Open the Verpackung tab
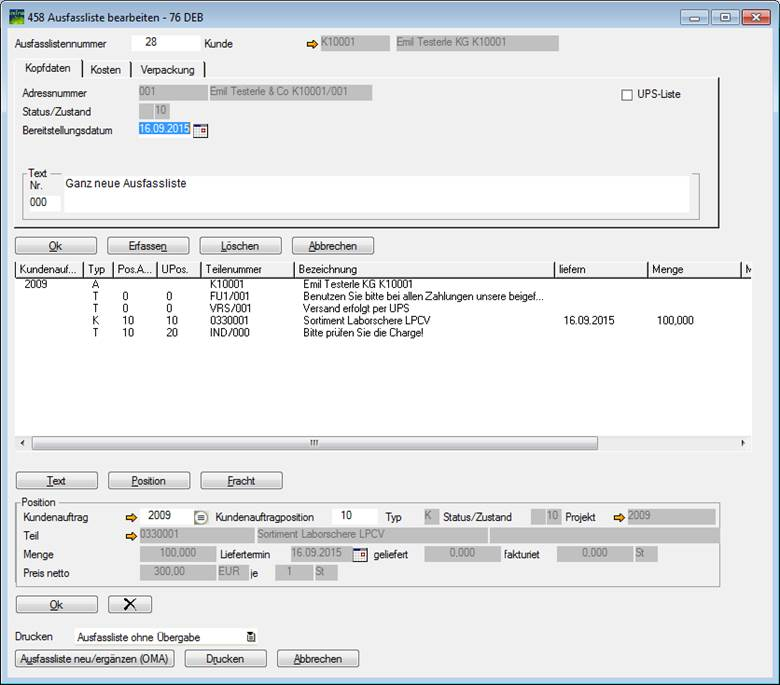This screenshot has height=685, width=780. tap(167, 70)
